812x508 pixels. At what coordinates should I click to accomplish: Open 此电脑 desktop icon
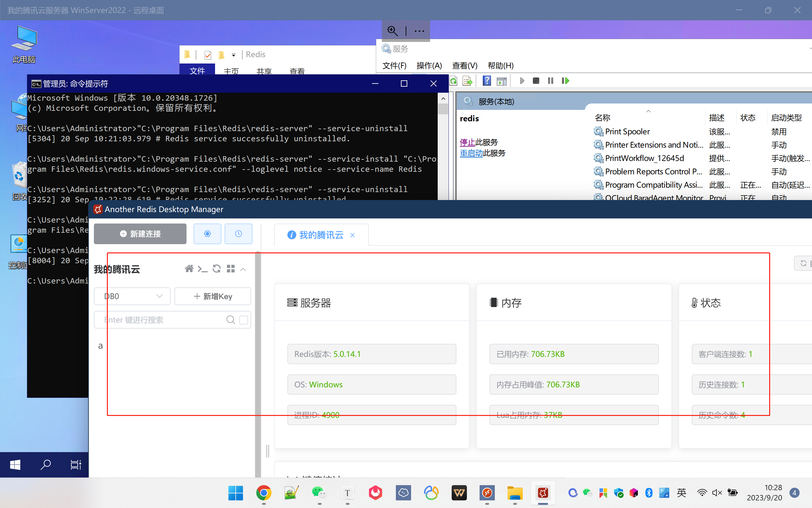(x=24, y=44)
